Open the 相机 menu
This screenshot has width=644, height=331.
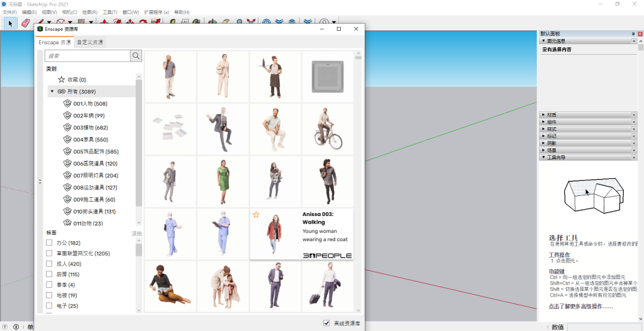coord(70,12)
